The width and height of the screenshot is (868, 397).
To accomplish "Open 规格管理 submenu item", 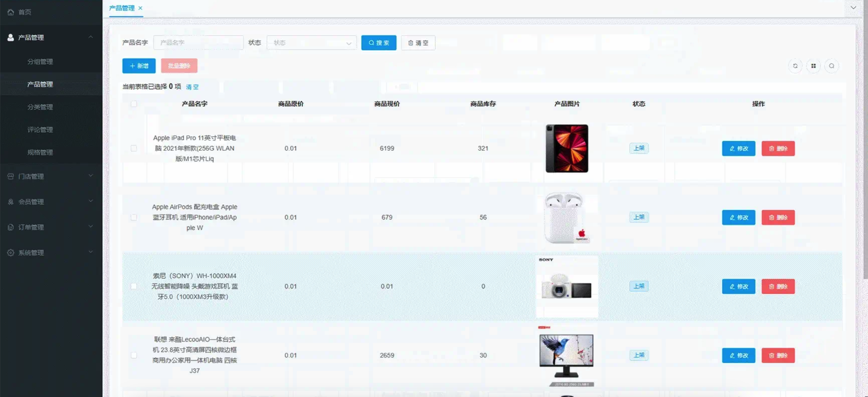I will click(51, 152).
